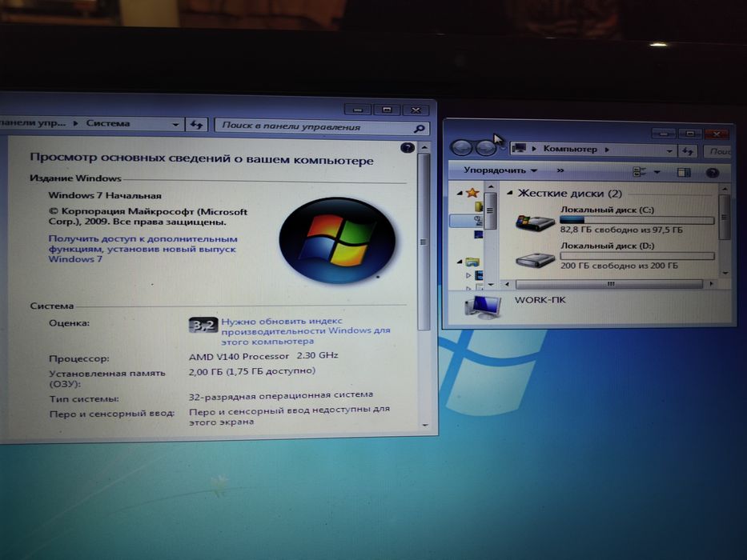
Task: Open the Упорядочить dropdown menu
Action: [x=500, y=170]
